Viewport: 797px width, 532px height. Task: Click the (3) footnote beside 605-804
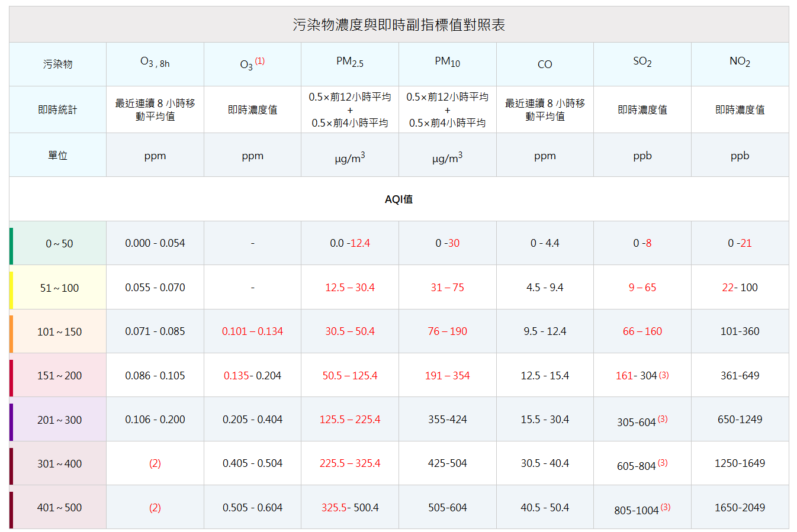coord(663,462)
